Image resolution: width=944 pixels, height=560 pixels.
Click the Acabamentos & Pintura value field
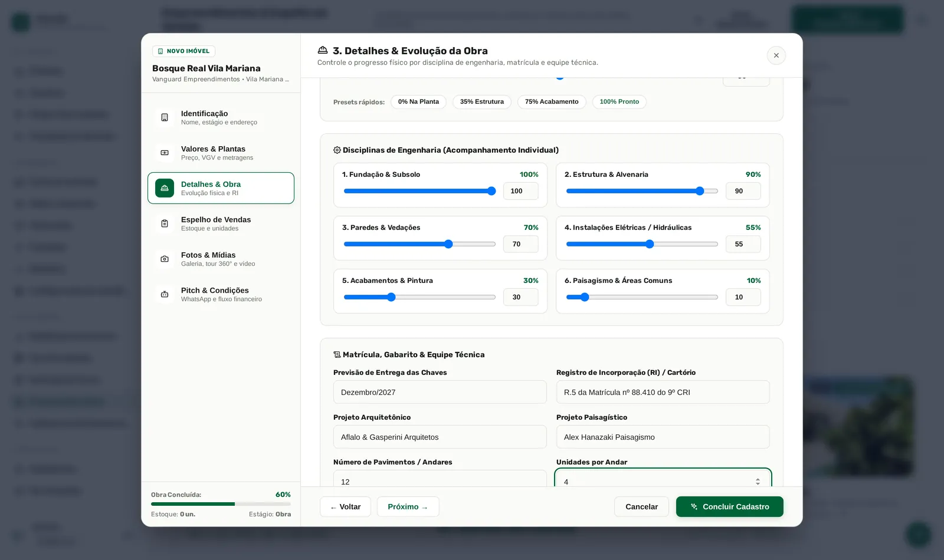[x=520, y=297]
